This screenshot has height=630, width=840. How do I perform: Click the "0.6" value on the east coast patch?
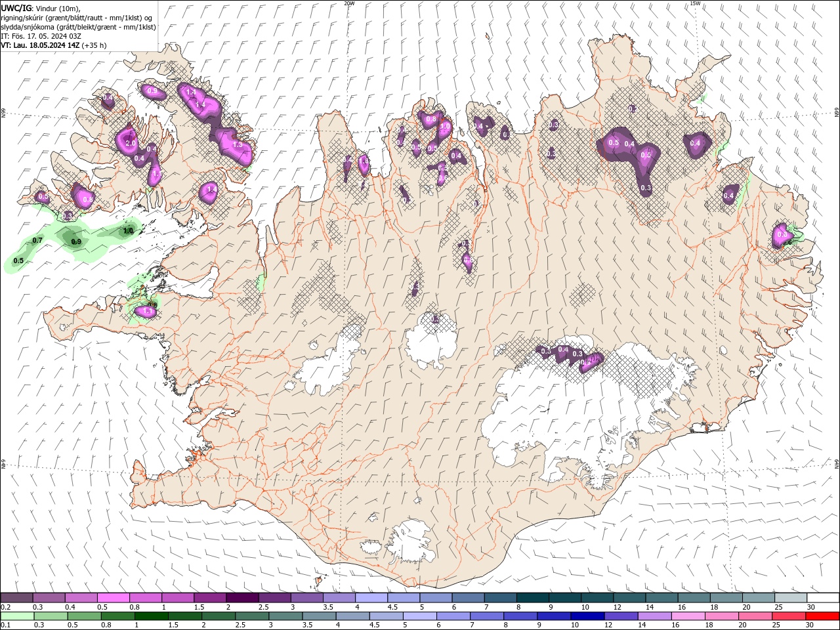coord(787,242)
